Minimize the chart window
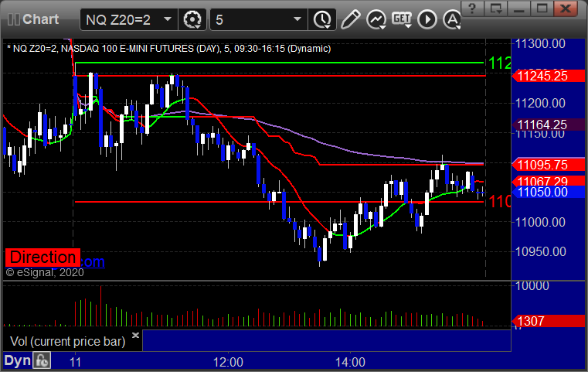 point(519,9)
